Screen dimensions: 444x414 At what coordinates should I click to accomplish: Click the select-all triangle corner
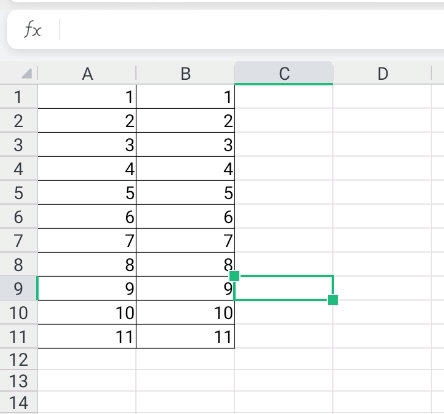coord(27,73)
